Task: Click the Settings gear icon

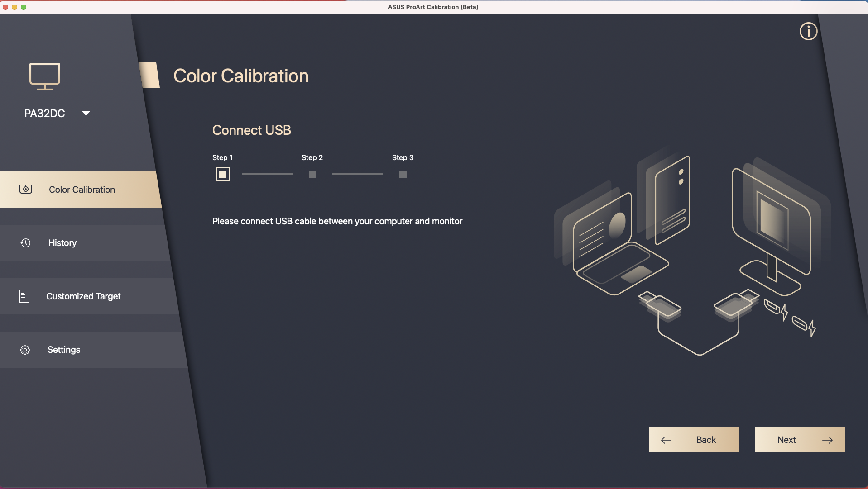Action: pos(25,350)
